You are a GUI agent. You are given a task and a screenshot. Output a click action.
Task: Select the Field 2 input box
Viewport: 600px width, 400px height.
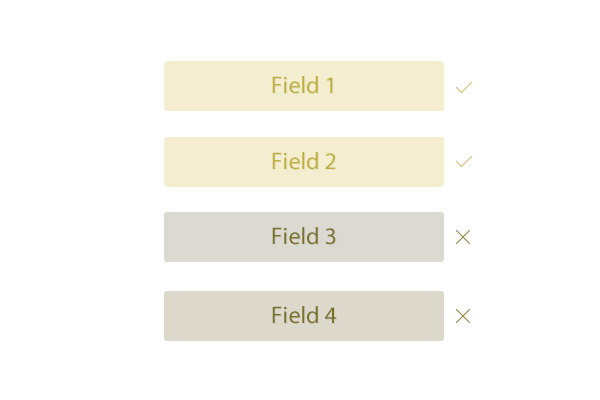point(304,162)
